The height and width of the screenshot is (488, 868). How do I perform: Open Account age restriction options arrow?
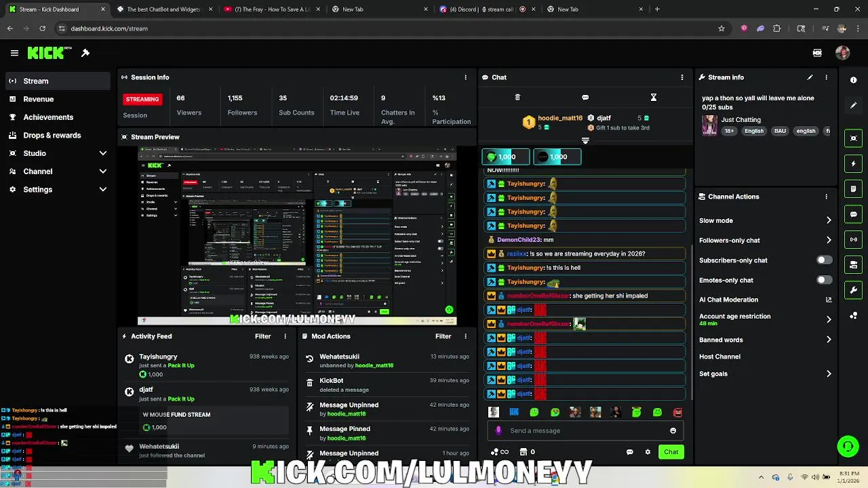coord(829,319)
